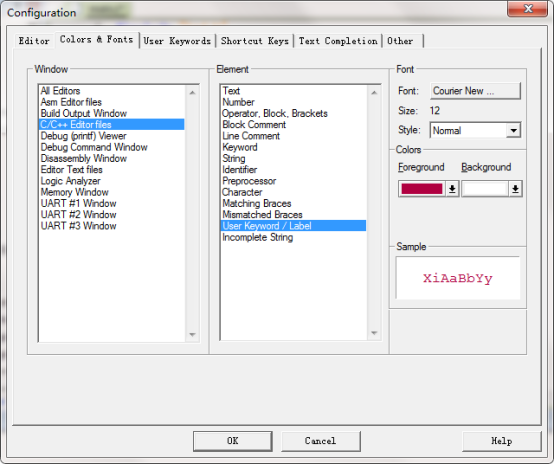Switch to the Editor tab

[x=34, y=41]
